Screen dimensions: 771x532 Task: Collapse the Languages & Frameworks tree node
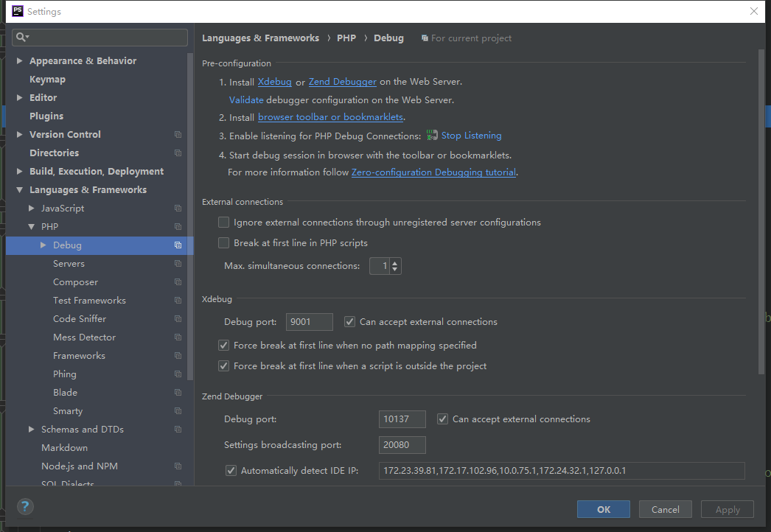(x=20, y=190)
